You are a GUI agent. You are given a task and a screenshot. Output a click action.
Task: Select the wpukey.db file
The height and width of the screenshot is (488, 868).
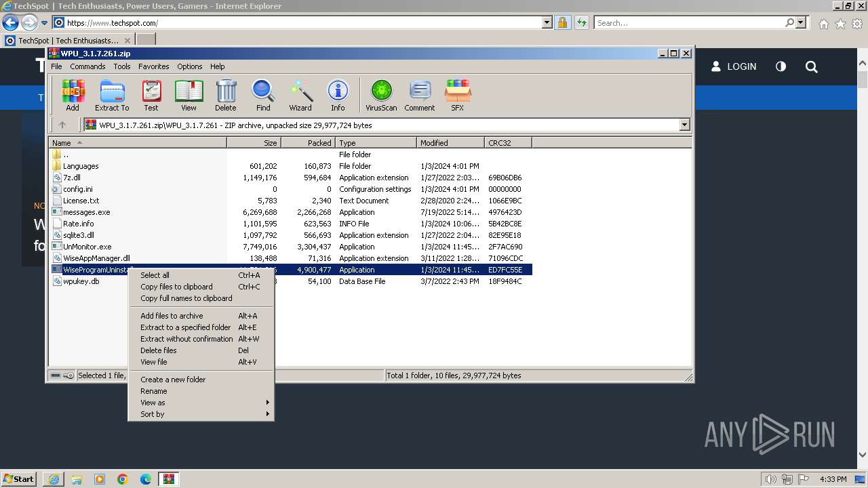(290, 281)
